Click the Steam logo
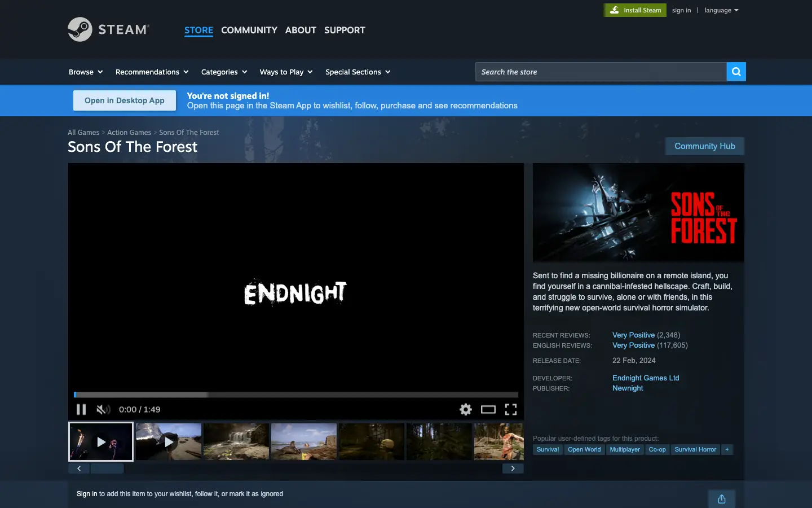This screenshot has width=812, height=508. pyautogui.click(x=108, y=29)
